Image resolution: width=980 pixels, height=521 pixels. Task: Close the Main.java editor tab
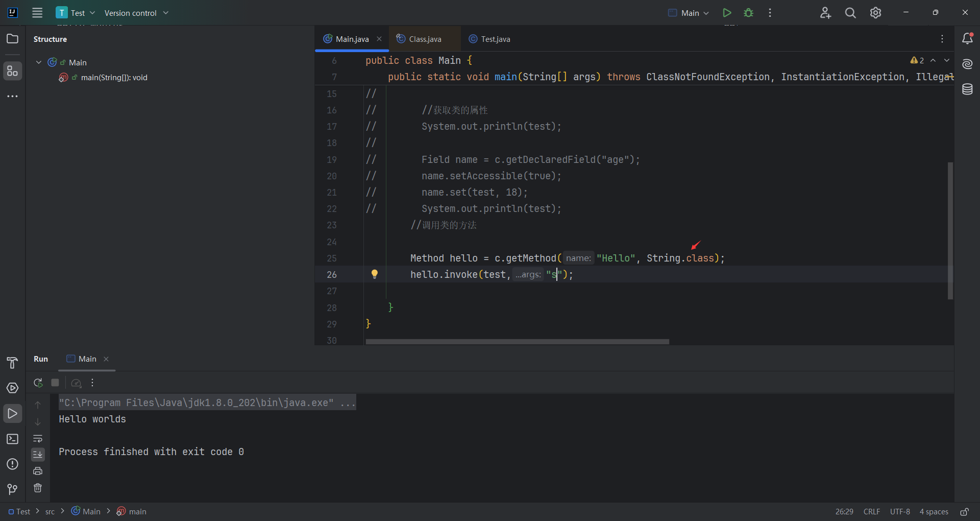point(379,39)
